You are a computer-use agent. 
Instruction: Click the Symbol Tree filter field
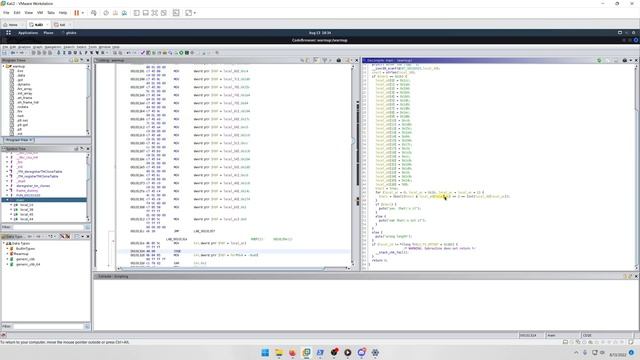click(48, 227)
